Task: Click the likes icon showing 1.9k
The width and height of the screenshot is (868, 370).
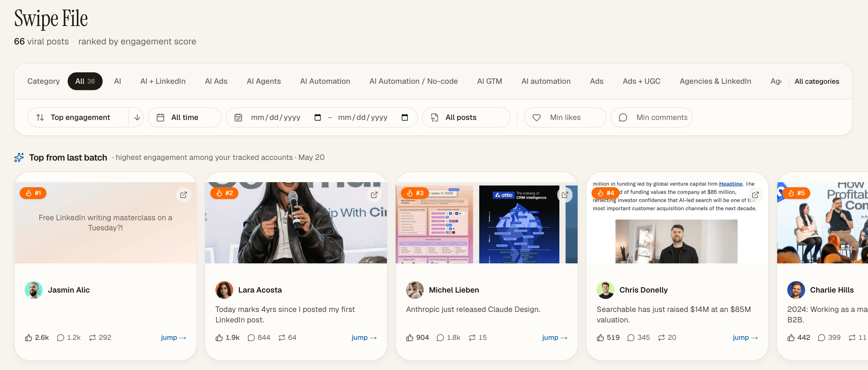Action: pyautogui.click(x=219, y=337)
